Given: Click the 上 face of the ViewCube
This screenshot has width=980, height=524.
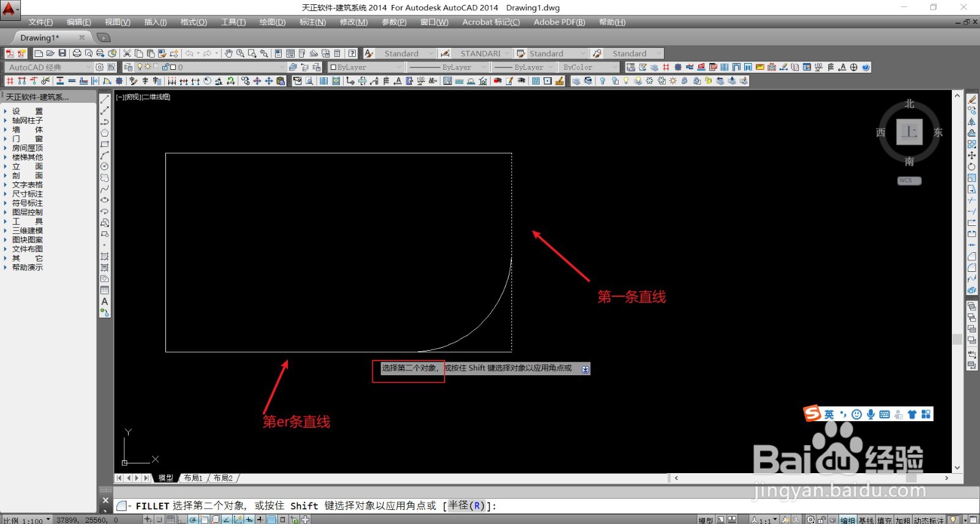Looking at the screenshot, I should tap(910, 132).
